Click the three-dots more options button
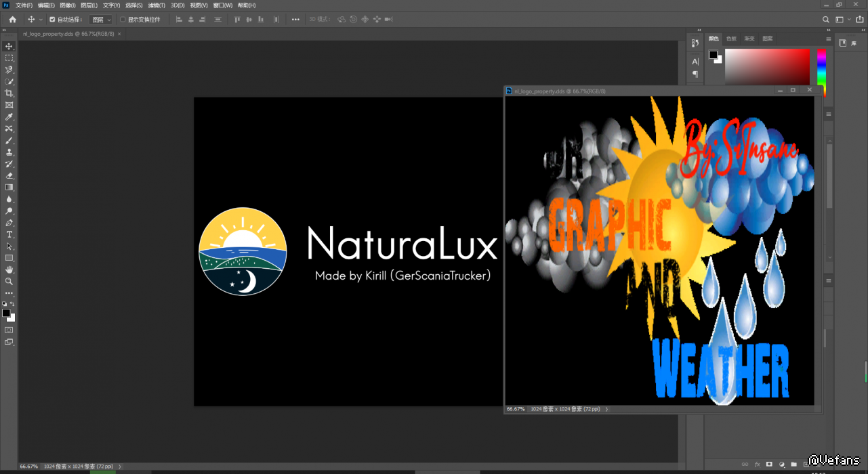Screen dimensions: 868x474 pyautogui.click(x=295, y=20)
